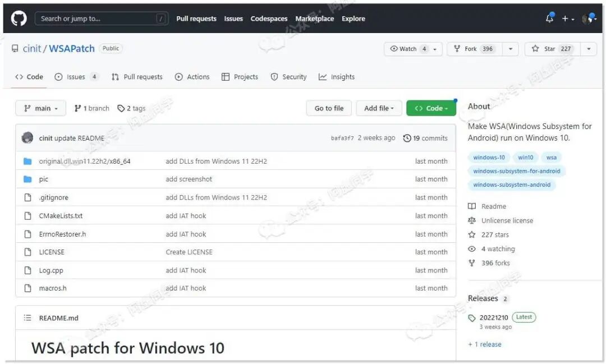Open Issues in top navigation bar
The width and height of the screenshot is (606, 364).
point(233,19)
